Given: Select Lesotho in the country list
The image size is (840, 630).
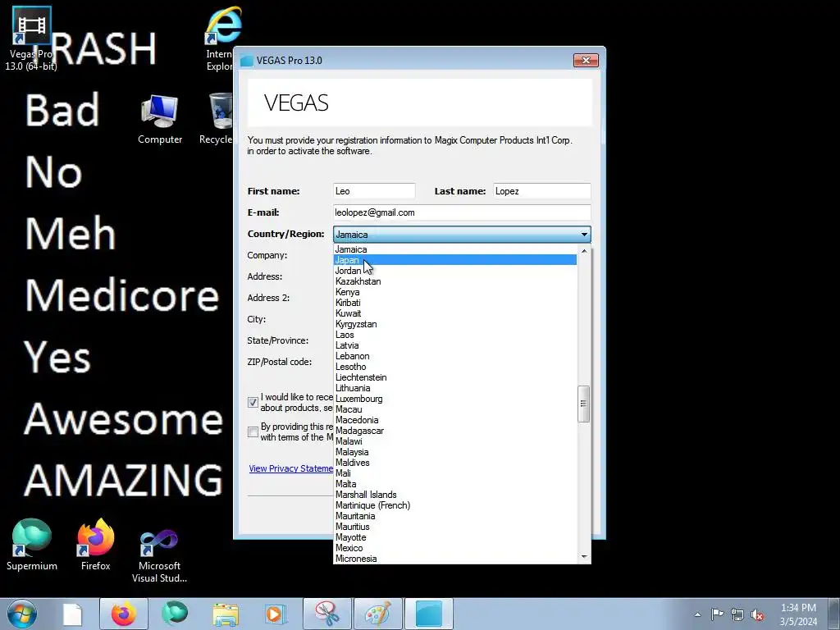Looking at the screenshot, I should 454,367.
